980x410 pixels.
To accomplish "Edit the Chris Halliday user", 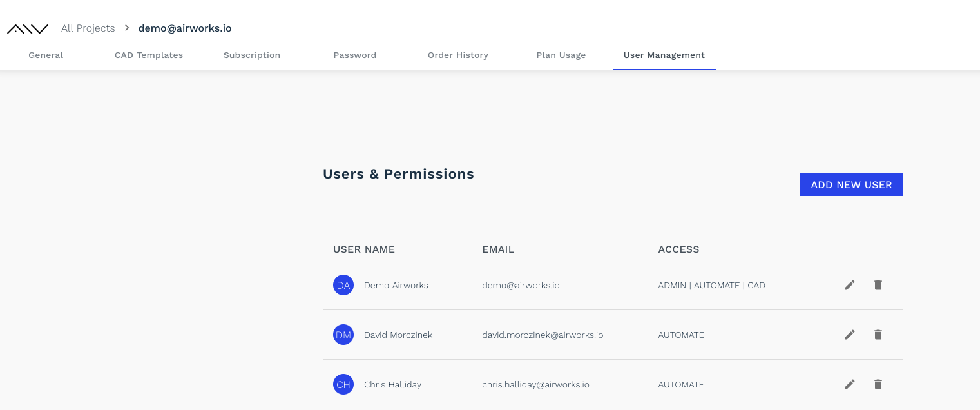I will point(850,384).
